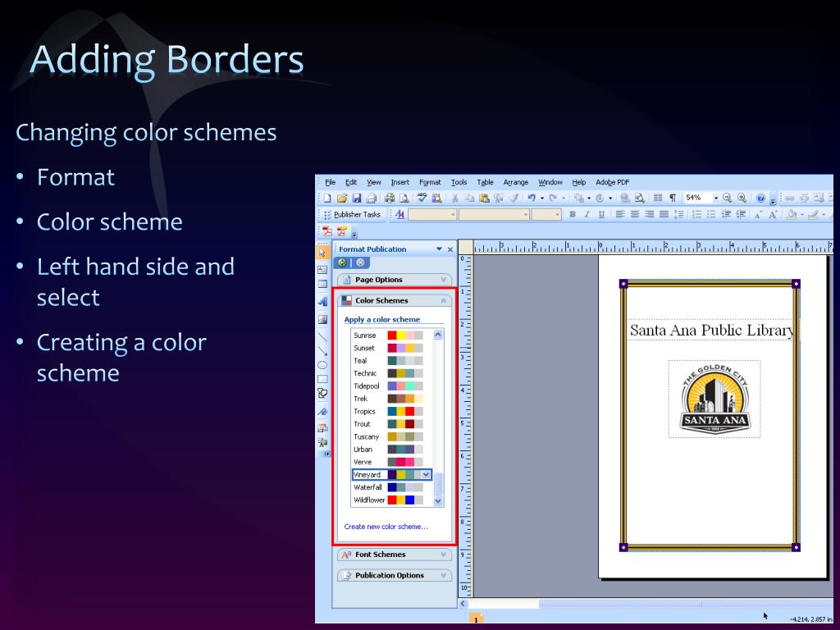Image resolution: width=840 pixels, height=630 pixels.
Task: Click the Paste clipboard icon
Action: 484,199
